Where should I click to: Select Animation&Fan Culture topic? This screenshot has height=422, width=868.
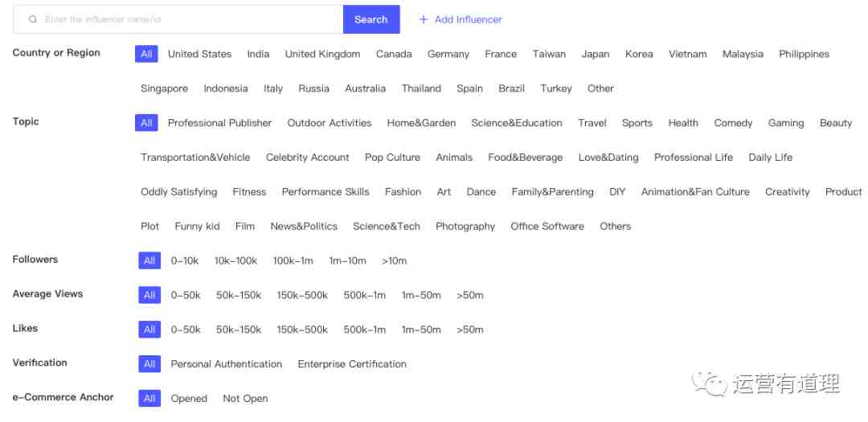[x=695, y=191]
